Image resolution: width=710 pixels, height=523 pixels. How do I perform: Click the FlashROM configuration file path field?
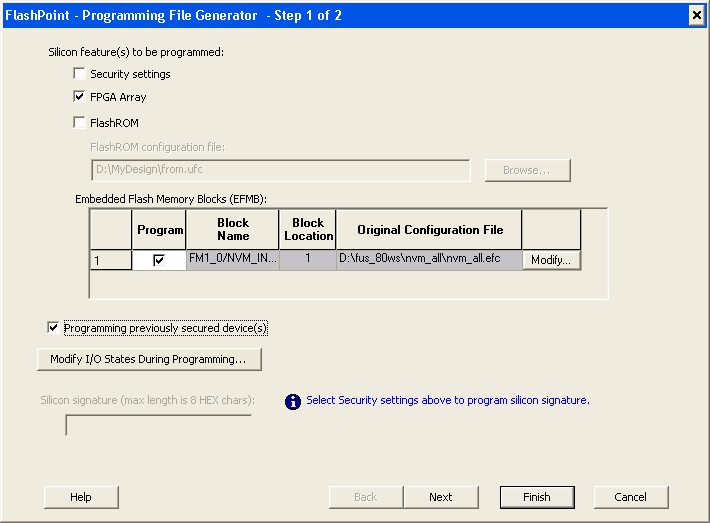(x=281, y=170)
